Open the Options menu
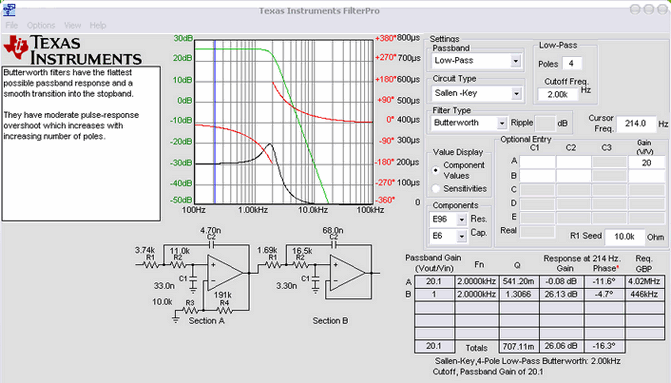This screenshot has width=671, height=383. 41,26
